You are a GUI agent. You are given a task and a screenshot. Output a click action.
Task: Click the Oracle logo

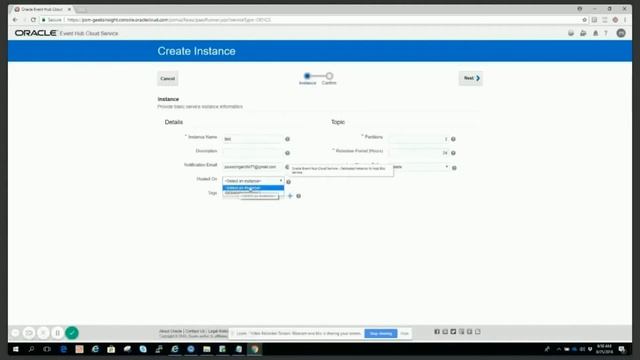coord(36,33)
